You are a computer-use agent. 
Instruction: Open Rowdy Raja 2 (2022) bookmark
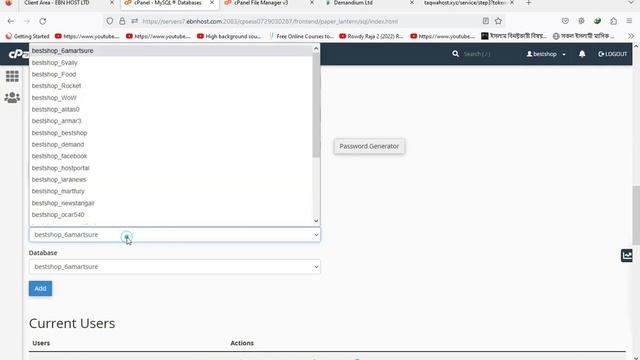tap(371, 36)
